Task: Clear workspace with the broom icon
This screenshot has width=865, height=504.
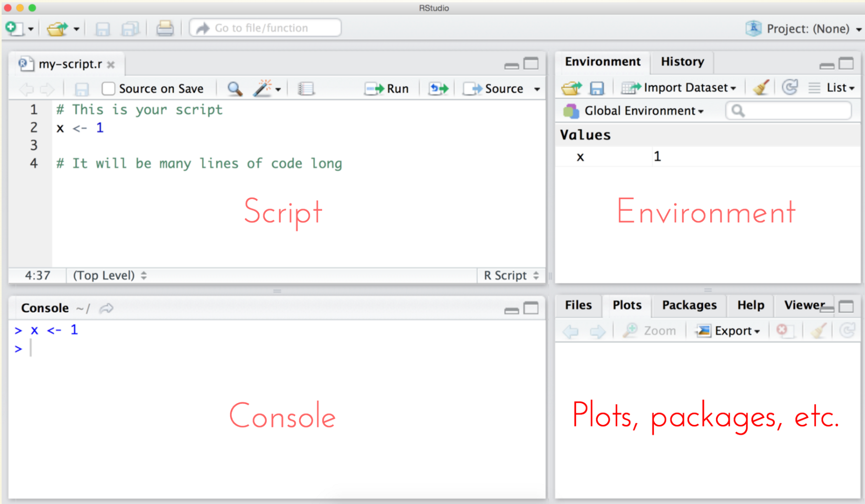Action: pyautogui.click(x=761, y=88)
